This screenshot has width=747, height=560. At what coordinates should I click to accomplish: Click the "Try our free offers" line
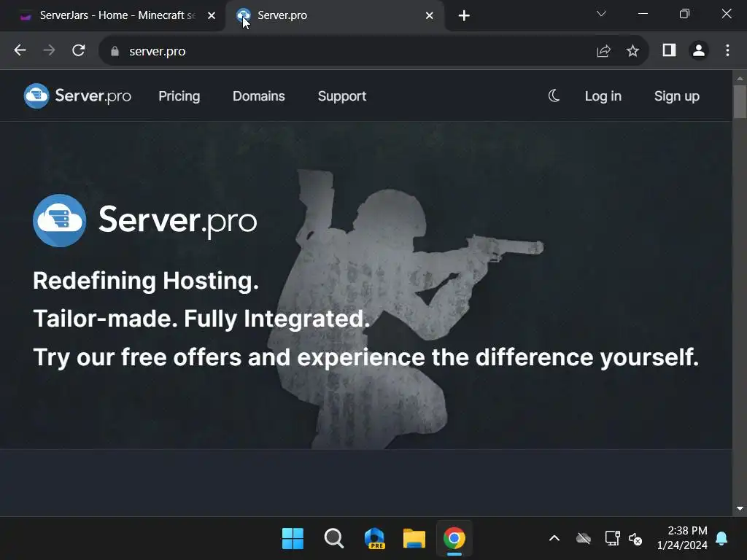pos(366,357)
